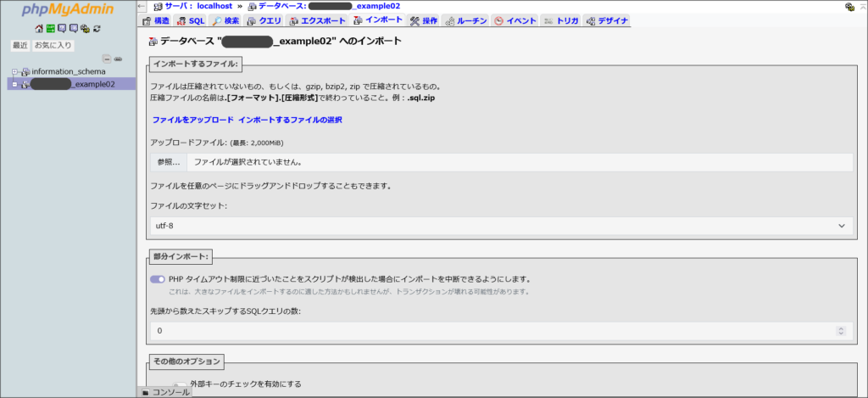Click the ファイルをアップロード link
This screenshot has height=398, width=868.
(192, 120)
